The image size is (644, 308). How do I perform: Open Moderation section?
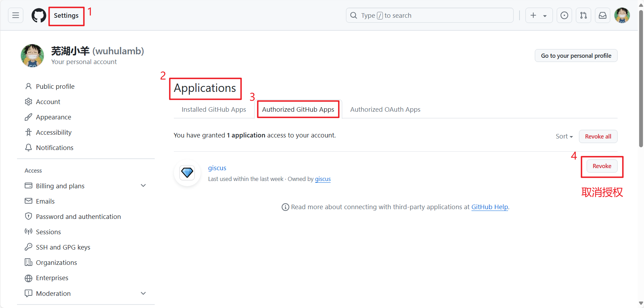pos(53,293)
